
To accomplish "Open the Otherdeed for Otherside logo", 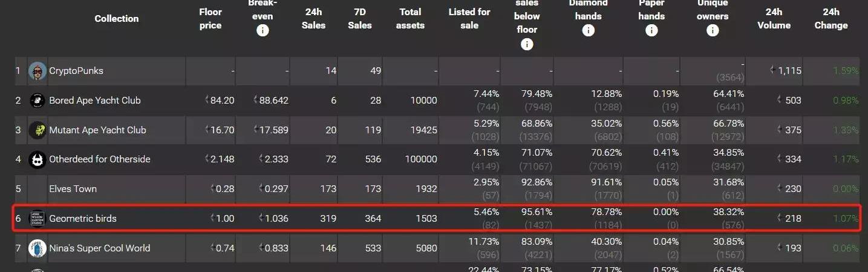I will [x=38, y=159].
